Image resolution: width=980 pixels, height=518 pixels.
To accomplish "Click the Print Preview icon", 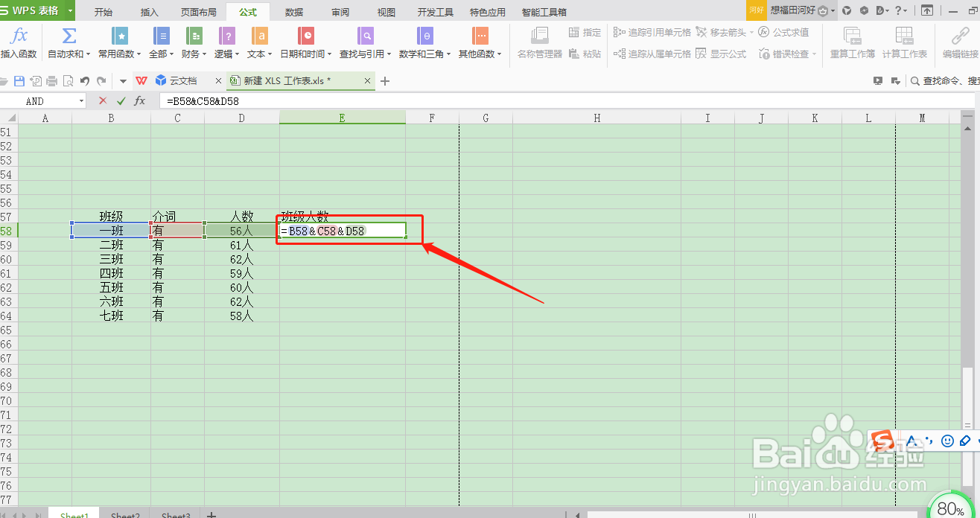I will point(69,81).
